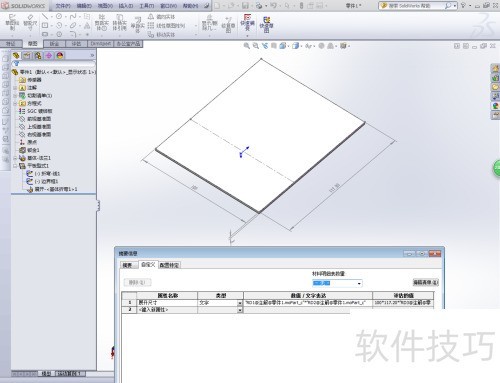Expand the 注解 annotations folder

[x=15, y=88]
